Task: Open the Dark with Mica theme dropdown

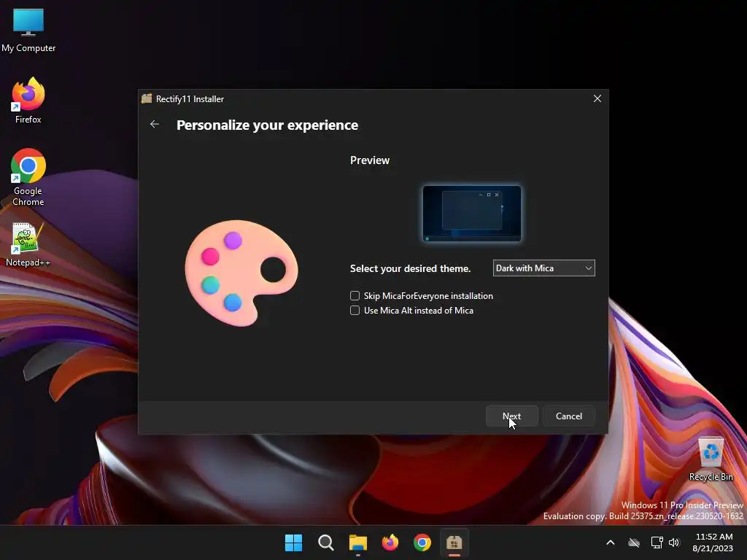Action: [x=544, y=268]
